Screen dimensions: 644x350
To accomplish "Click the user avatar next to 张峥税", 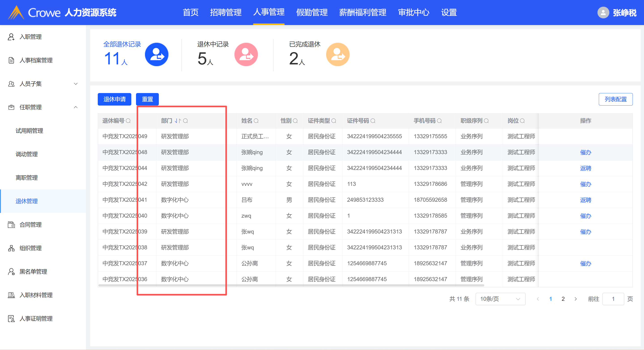I will point(603,13).
